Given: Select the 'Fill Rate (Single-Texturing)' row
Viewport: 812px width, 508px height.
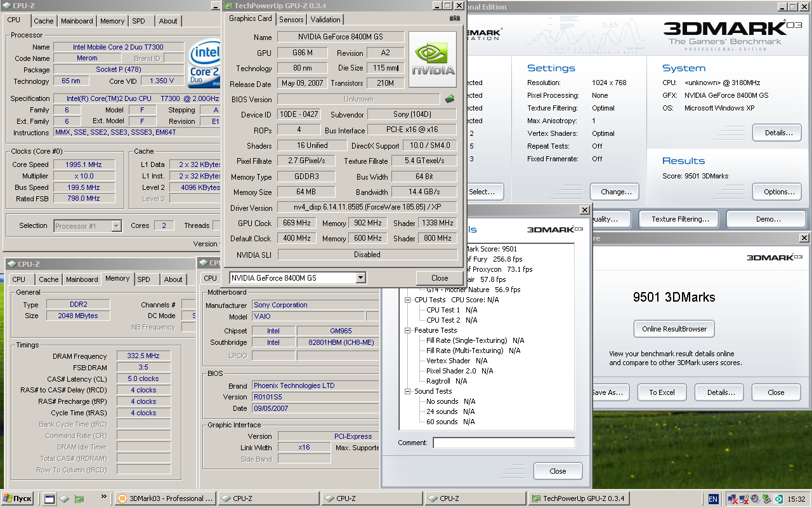Looking at the screenshot, I should pos(475,340).
